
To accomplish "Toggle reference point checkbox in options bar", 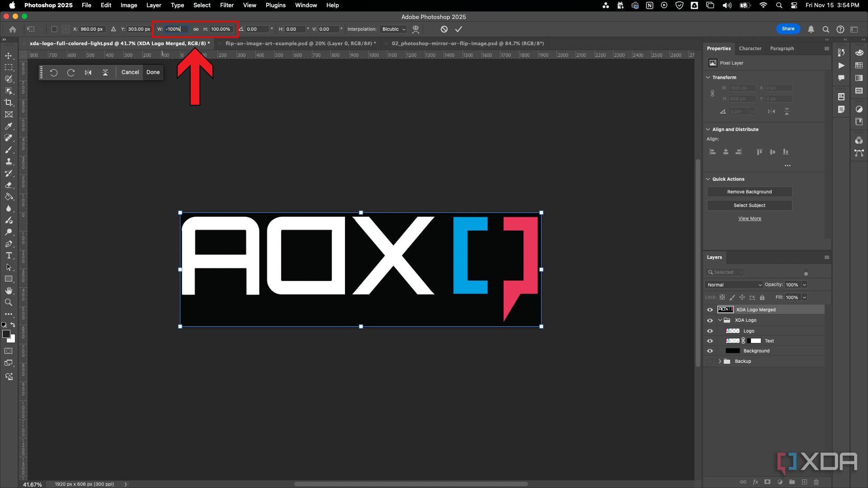I will tap(54, 29).
